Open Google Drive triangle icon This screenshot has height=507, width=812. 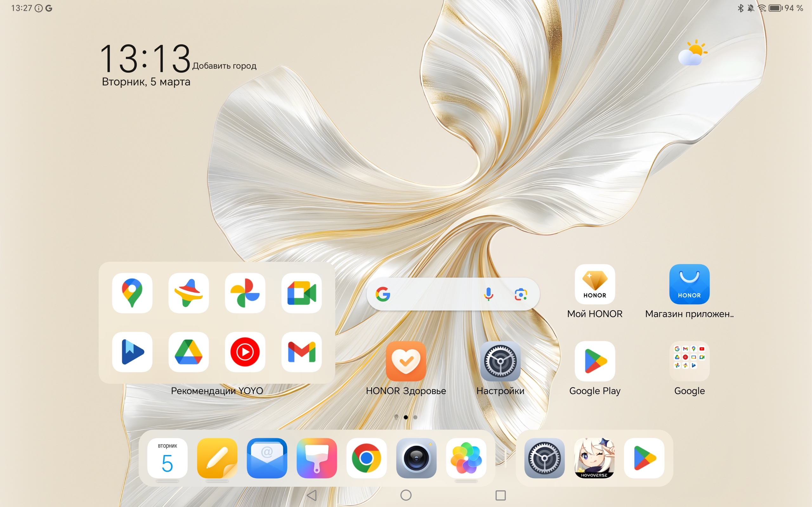(188, 352)
